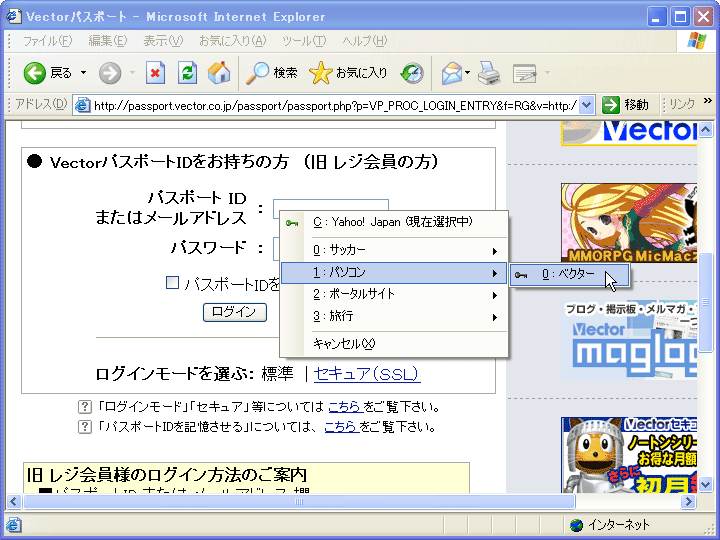Viewport: 720px width, 540px height.
Task: Open the ツール(T) menu
Action: click(304, 41)
